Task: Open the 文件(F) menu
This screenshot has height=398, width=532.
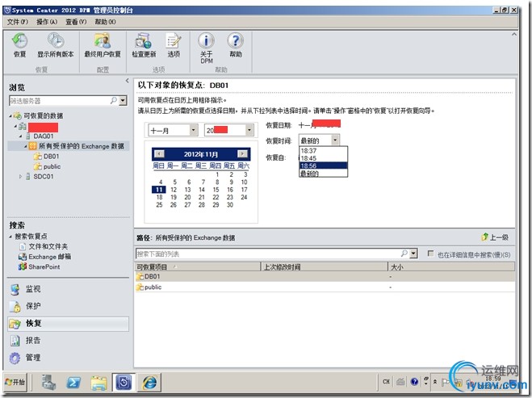Action: click(x=18, y=22)
